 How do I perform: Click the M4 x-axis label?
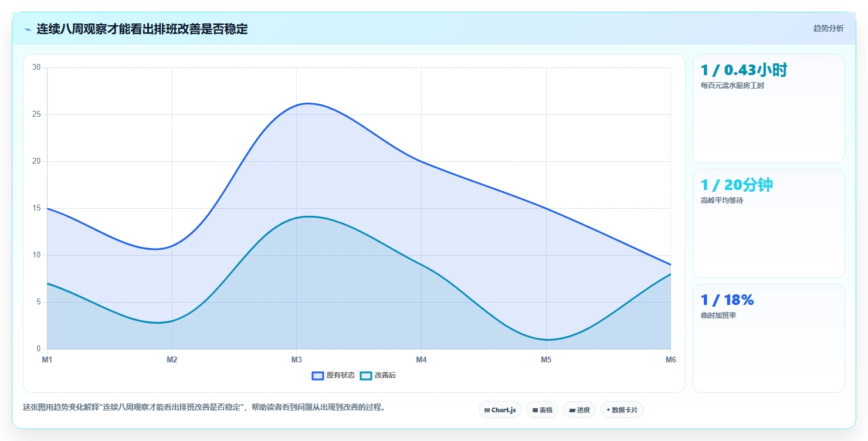coord(421,360)
